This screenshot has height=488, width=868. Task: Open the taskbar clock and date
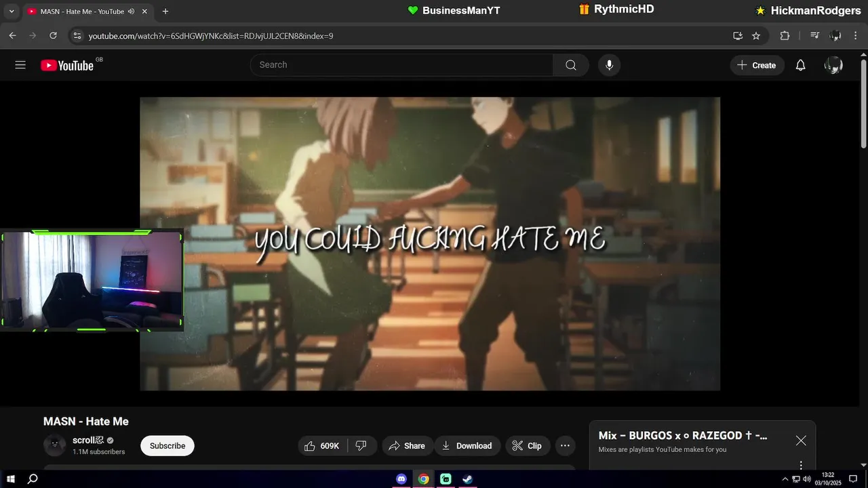tap(828, 479)
